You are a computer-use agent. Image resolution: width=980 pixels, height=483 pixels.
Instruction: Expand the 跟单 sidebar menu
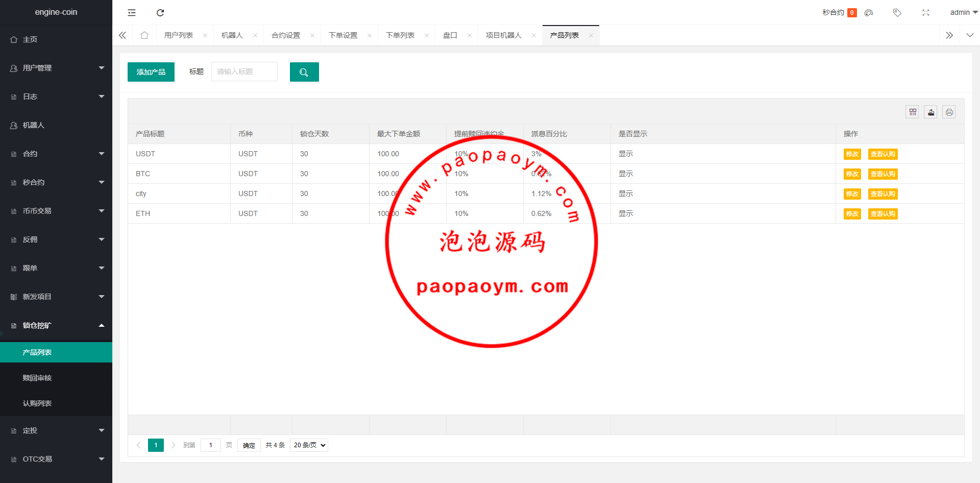click(56, 268)
